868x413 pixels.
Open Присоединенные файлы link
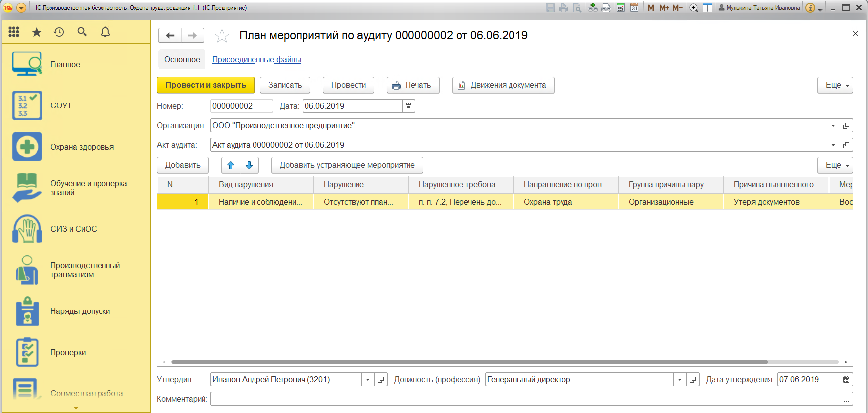tap(256, 60)
